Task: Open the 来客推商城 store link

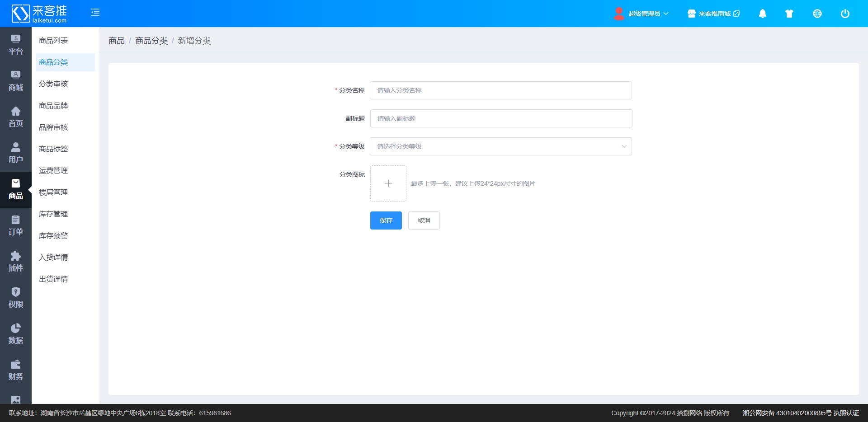Action: (714, 14)
